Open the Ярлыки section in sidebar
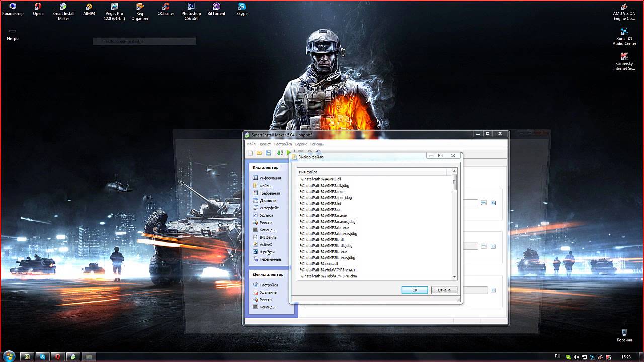Image resolution: width=644 pixels, height=362 pixels. pyautogui.click(x=263, y=215)
